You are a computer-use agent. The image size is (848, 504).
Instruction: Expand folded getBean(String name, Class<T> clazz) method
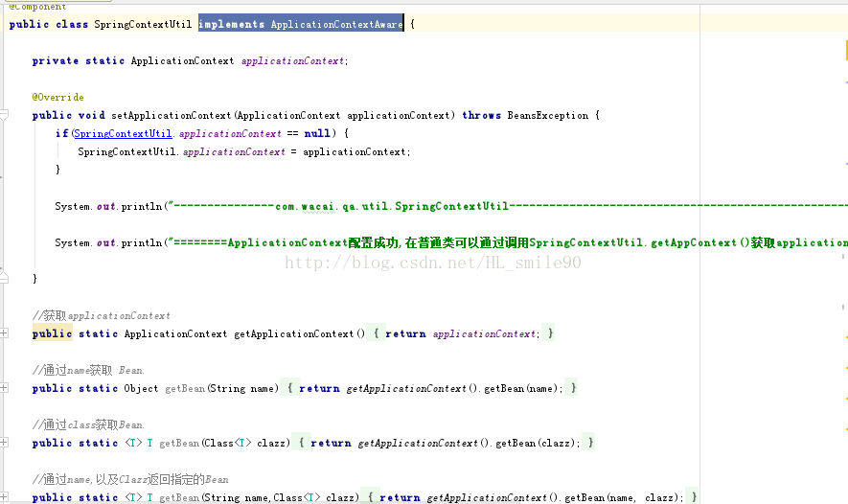point(4,497)
